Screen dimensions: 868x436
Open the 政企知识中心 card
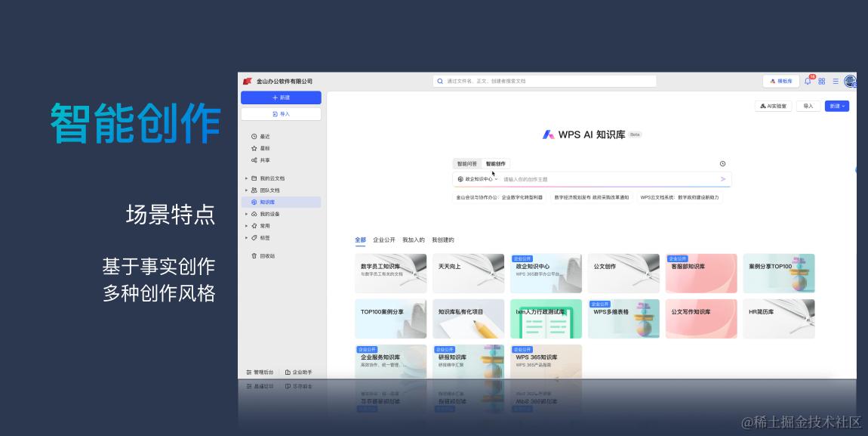[x=546, y=274]
